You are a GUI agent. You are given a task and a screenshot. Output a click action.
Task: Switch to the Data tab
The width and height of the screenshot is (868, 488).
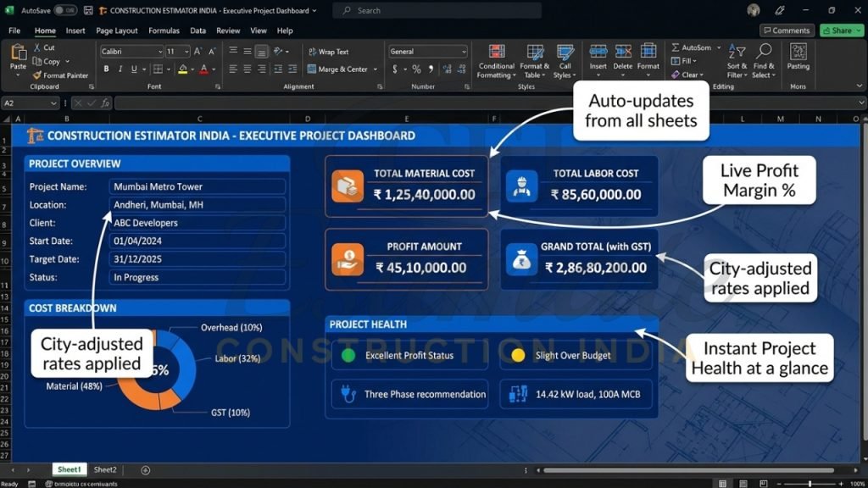[x=198, y=30]
